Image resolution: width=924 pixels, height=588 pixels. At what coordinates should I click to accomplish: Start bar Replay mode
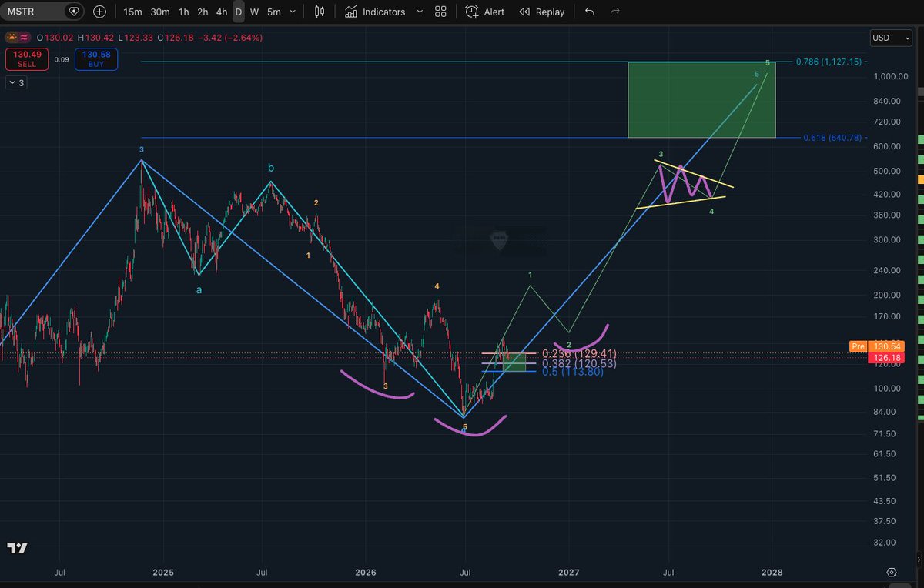[x=542, y=12]
